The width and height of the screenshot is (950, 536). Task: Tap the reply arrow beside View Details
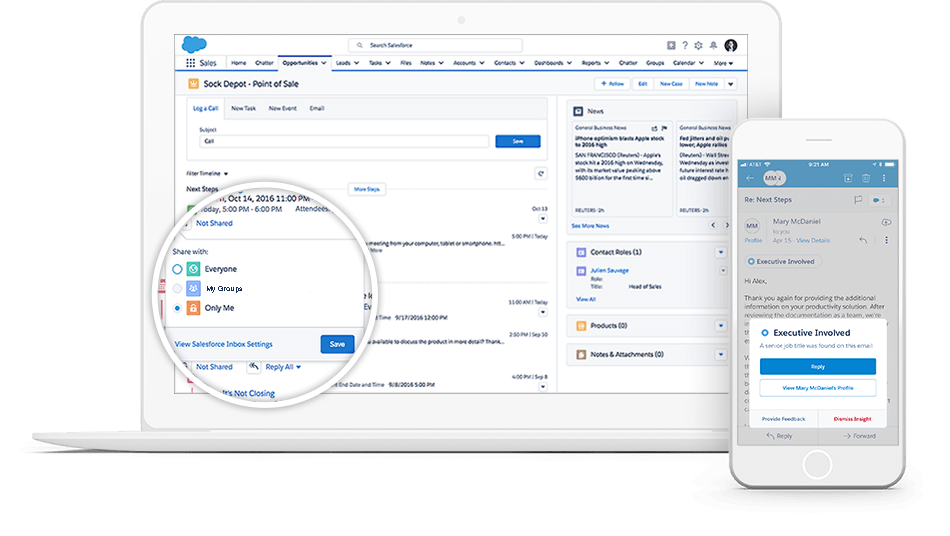863,240
